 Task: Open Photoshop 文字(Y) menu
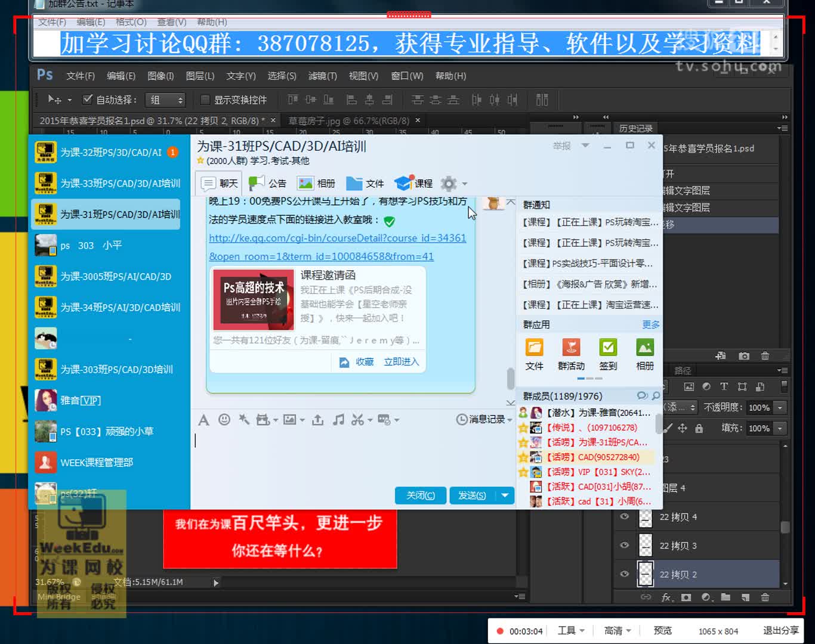tap(241, 76)
